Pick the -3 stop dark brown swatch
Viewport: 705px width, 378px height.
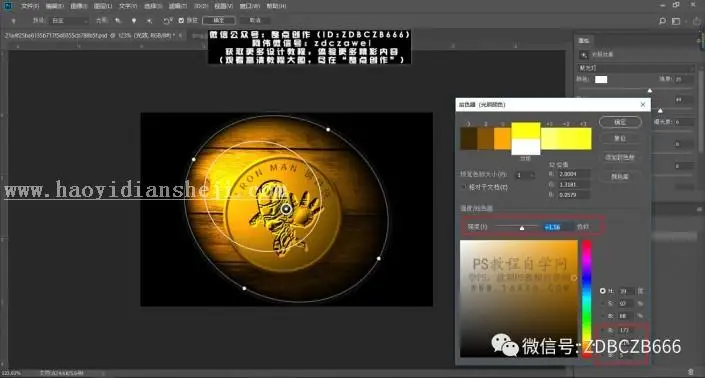pyautogui.click(x=469, y=138)
